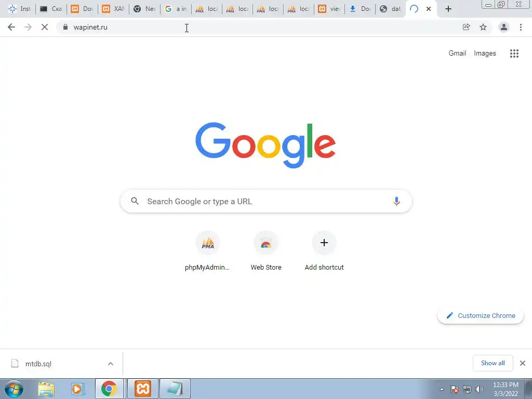Click the Google search input field

click(x=267, y=201)
